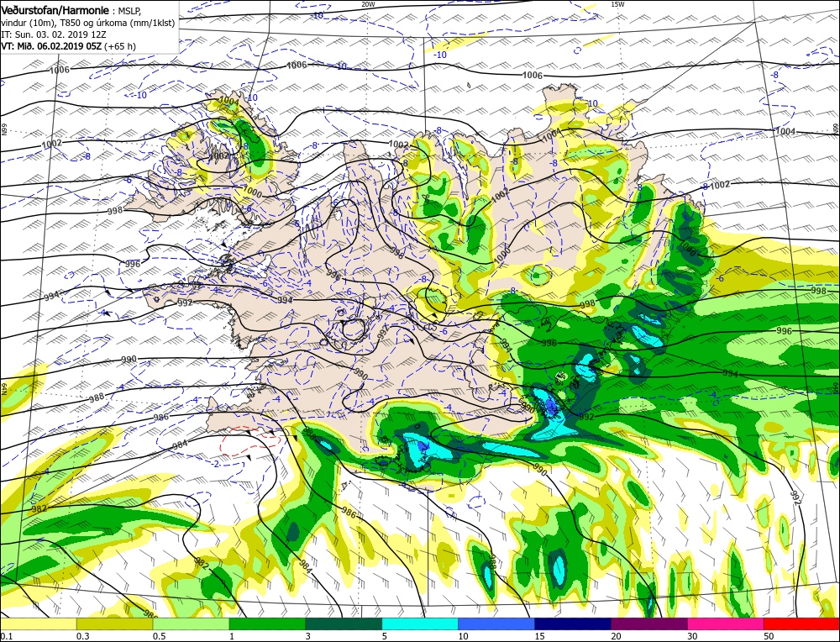The height and width of the screenshot is (642, 840).
Task: Click the legend value '0.1'
Action: click(x=7, y=636)
